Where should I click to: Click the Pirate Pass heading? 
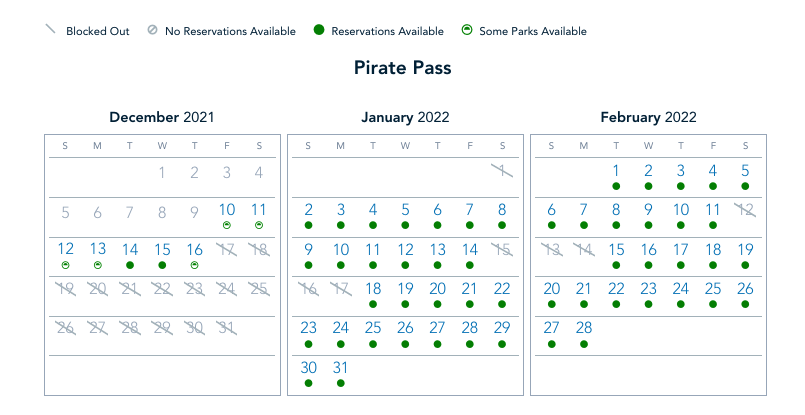[x=402, y=68]
